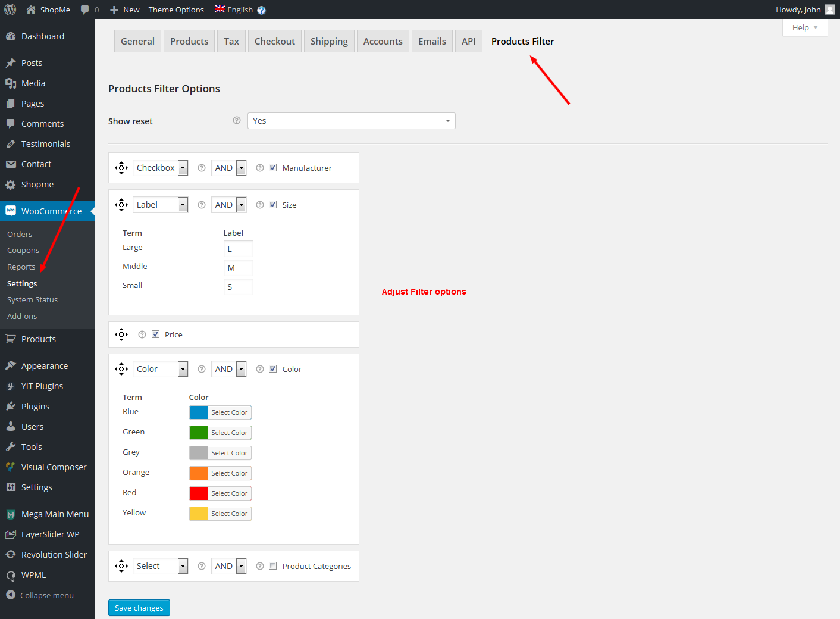Screen dimensions: 840x619
Task: Click the comments bubble icon in admin bar
Action: [85, 10]
